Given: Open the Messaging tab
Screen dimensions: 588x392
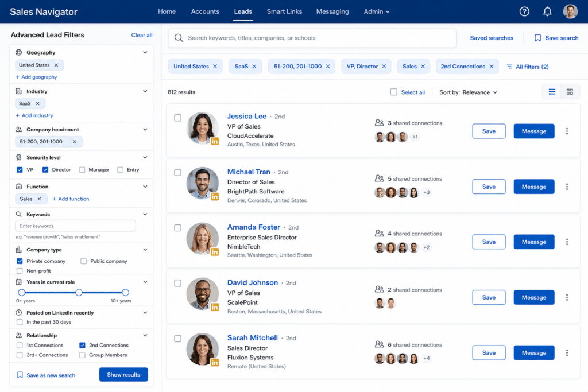Looking at the screenshot, I should [332, 11].
